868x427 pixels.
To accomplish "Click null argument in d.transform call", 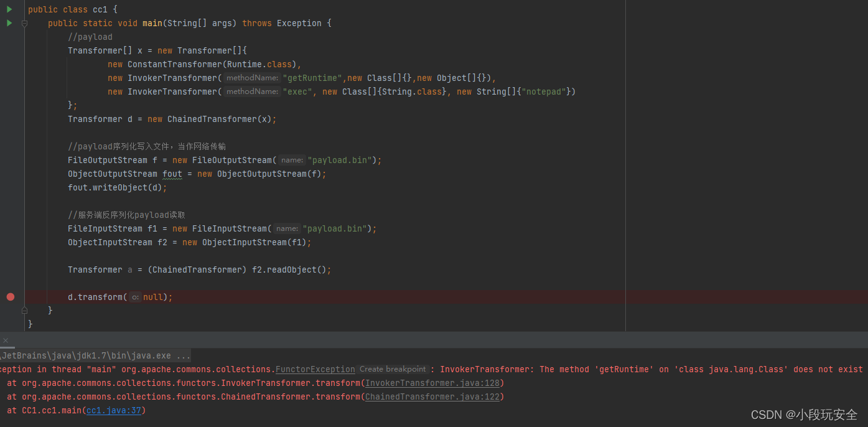I will (153, 297).
